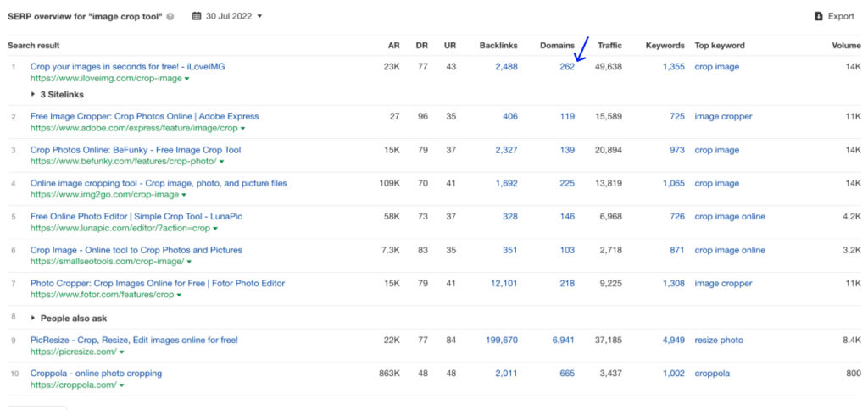Click traffic value 49,638 in iLoveIMG row
The height and width of the screenshot is (410, 868).
point(609,67)
